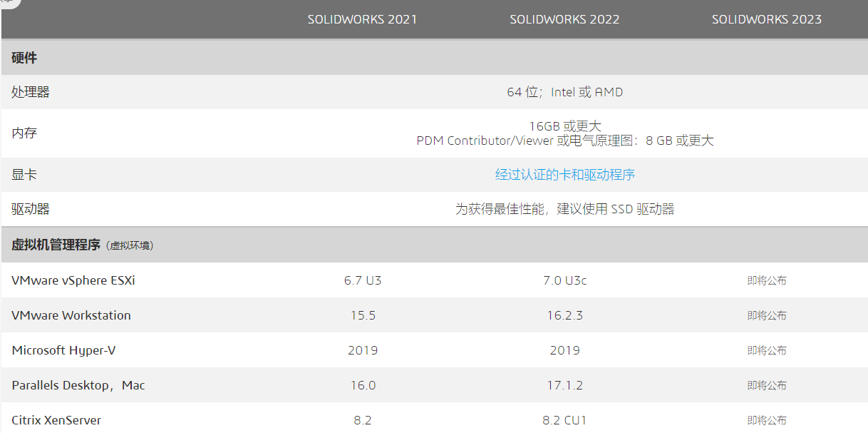Click the SOLIDWORKS 2023 column header
868x433 pixels.
tap(767, 19)
